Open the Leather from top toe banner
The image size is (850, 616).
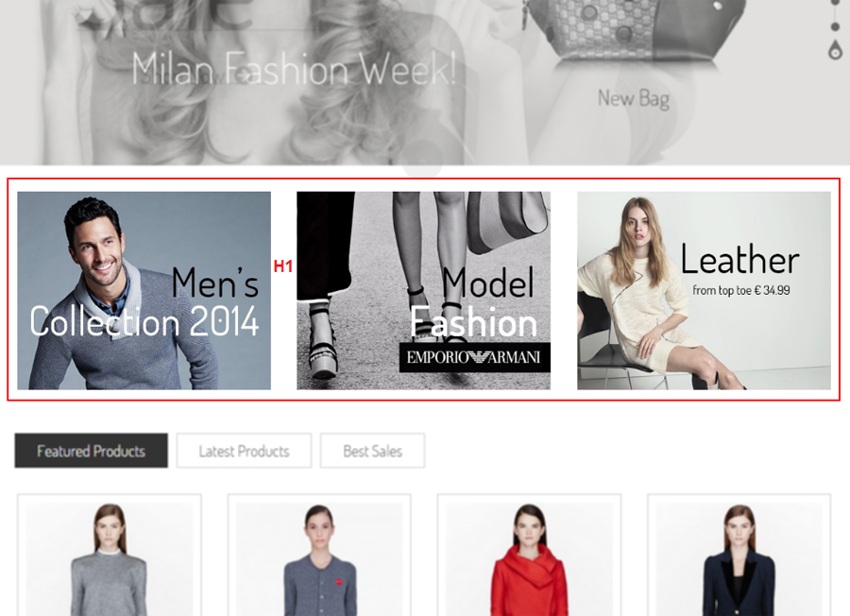tap(704, 291)
